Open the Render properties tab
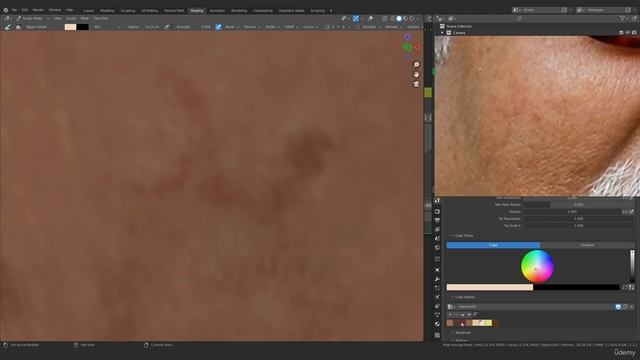The height and width of the screenshot is (360, 640). click(x=437, y=211)
